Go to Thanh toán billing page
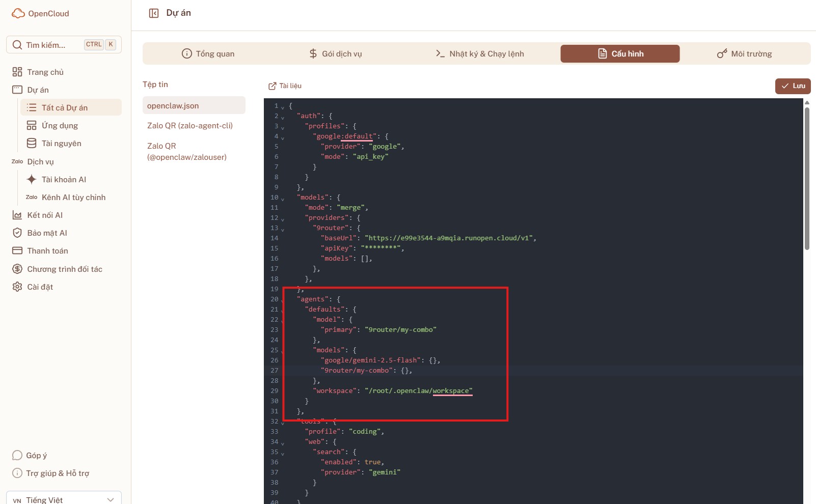Image resolution: width=816 pixels, height=504 pixels. (x=47, y=251)
